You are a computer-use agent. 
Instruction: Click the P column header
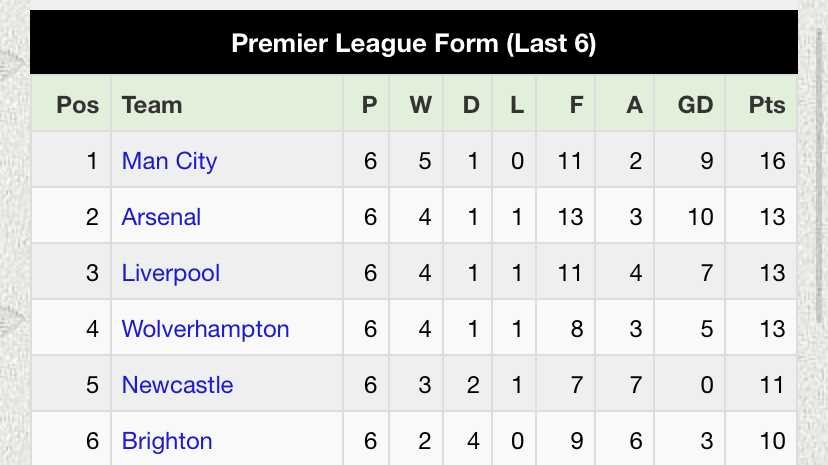click(370, 105)
